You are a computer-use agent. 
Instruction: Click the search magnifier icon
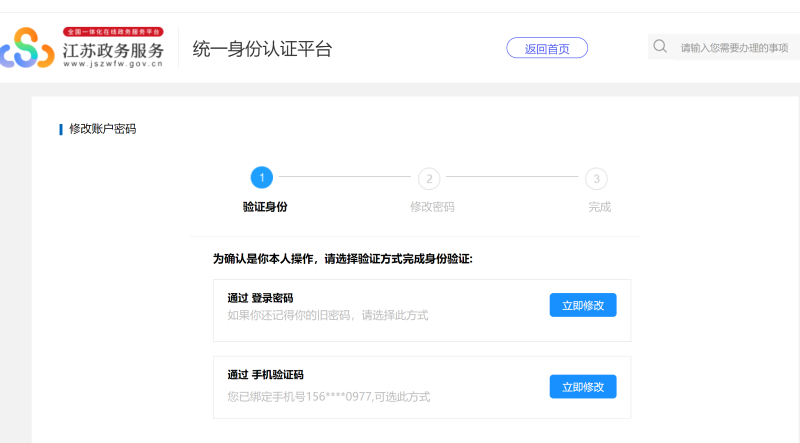coord(660,46)
